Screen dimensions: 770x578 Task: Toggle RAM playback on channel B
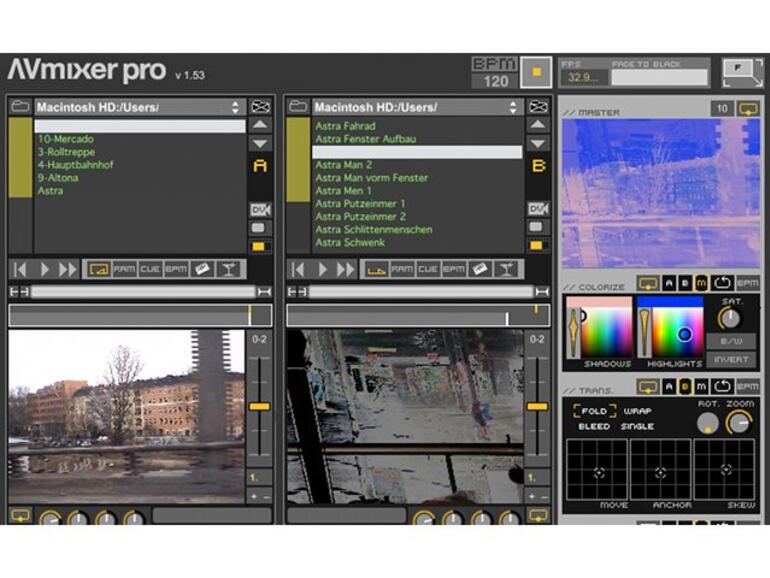402,269
